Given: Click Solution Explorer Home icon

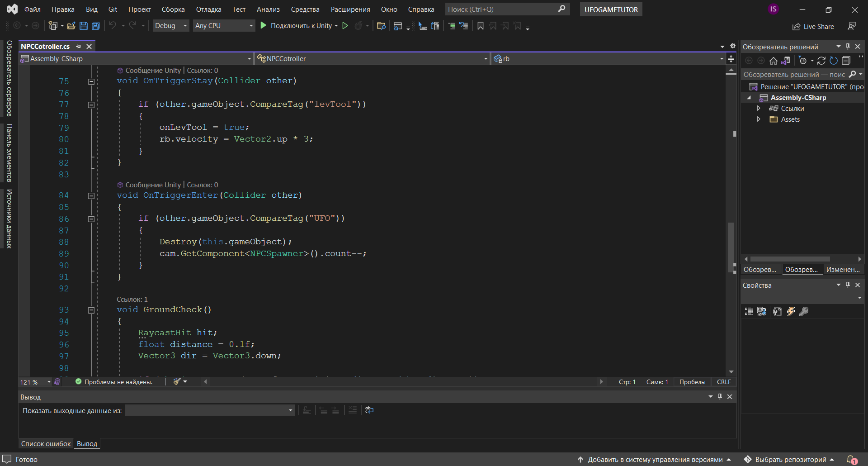Looking at the screenshot, I should point(774,61).
